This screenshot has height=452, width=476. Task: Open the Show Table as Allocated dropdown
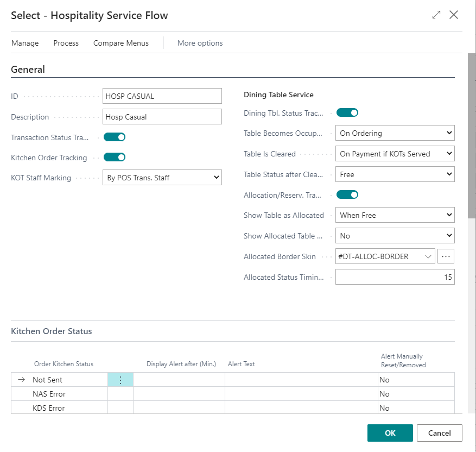click(395, 215)
